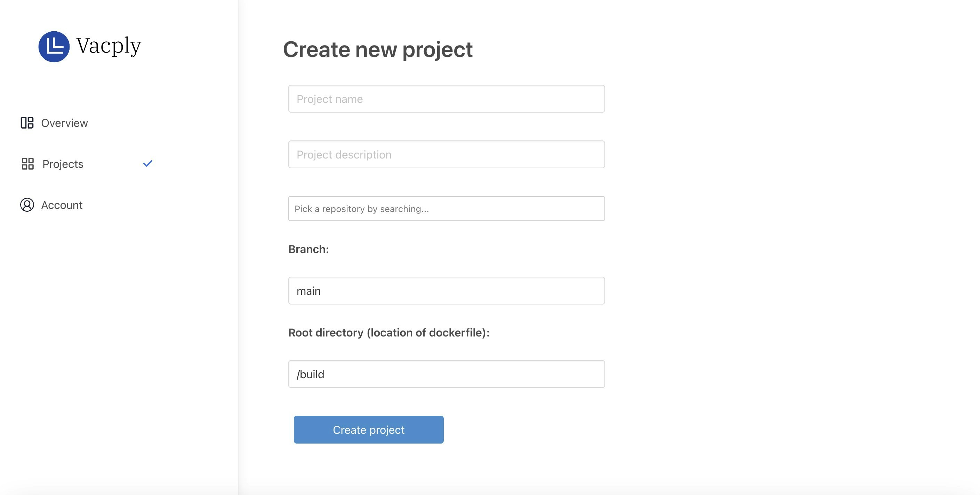Viewport: 980px width, 495px height.
Task: Open the repository search picker
Action: point(447,209)
